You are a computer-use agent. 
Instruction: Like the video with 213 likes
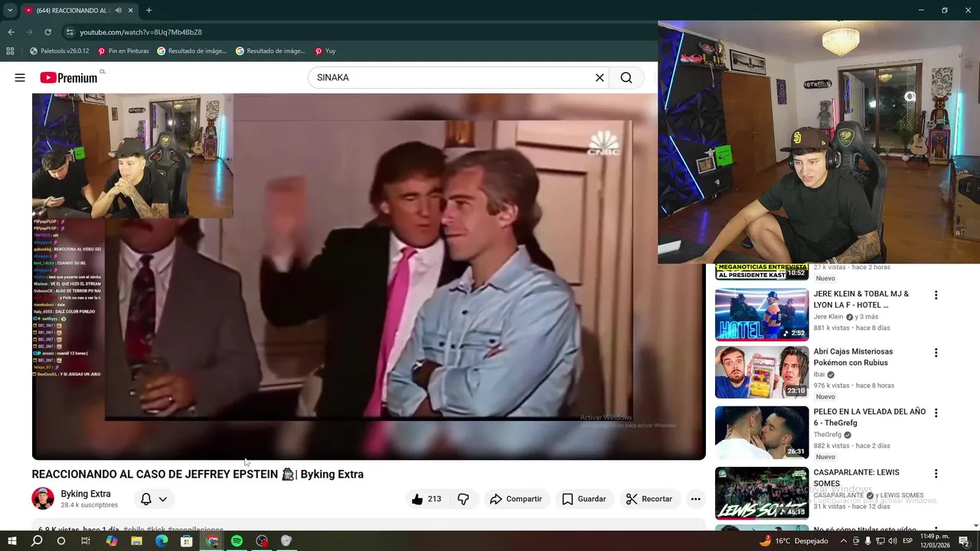(x=426, y=499)
